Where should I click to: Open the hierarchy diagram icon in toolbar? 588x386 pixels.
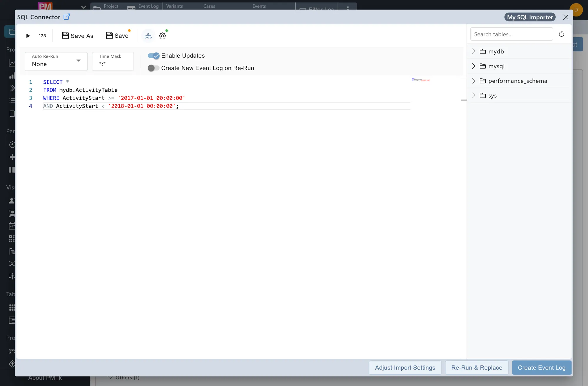pos(148,36)
